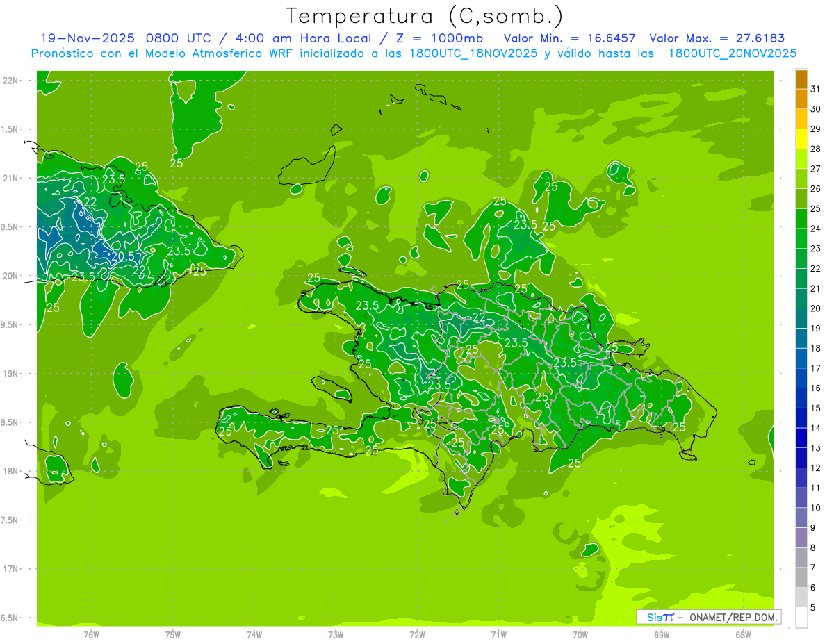The image size is (834, 644).
Task: Click the legend scale value "31"
Action: pos(816,89)
